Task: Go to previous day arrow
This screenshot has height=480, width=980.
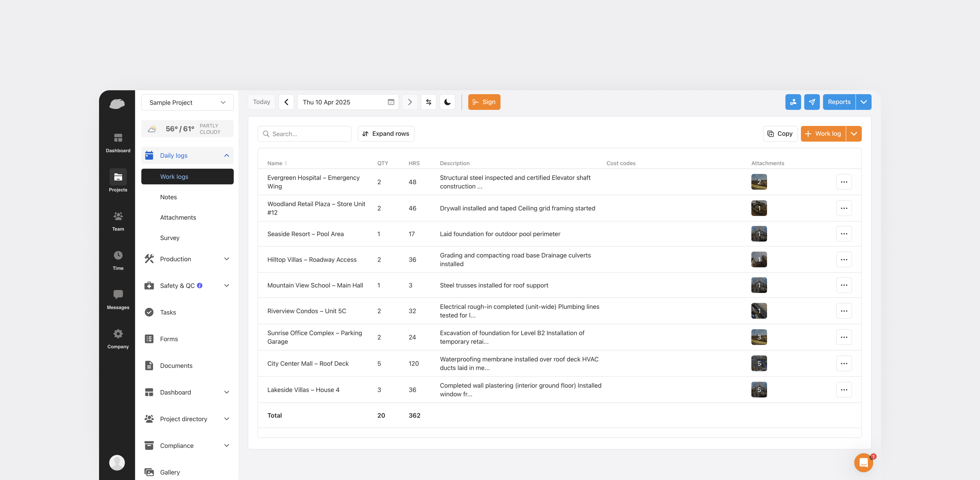Action: click(x=286, y=102)
